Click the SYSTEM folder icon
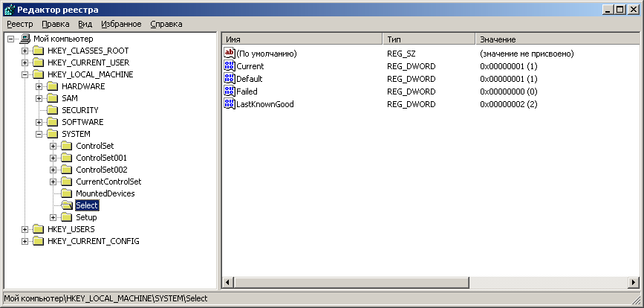This screenshot has height=308, width=644. click(x=52, y=134)
